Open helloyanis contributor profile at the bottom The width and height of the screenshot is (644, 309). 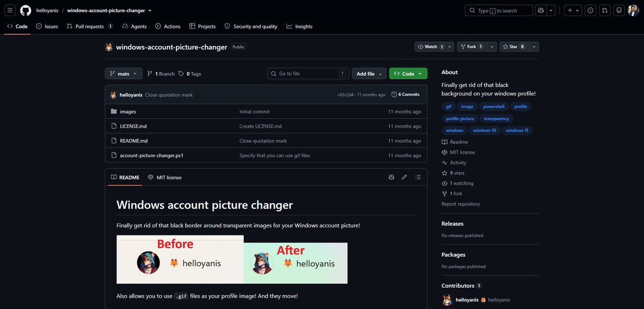point(475,299)
